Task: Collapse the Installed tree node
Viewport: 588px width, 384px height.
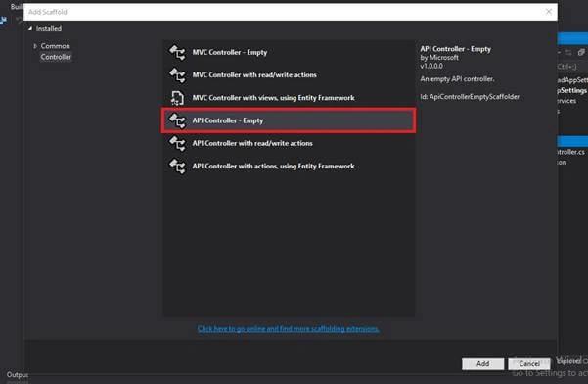Action: (30, 28)
